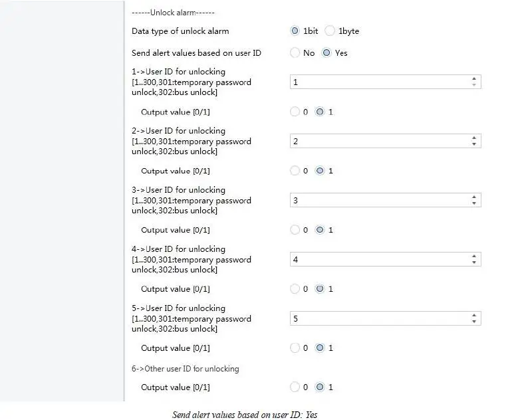518x420 pixels.
Task: Decrease the 2nd user ID value
Action: (474, 144)
